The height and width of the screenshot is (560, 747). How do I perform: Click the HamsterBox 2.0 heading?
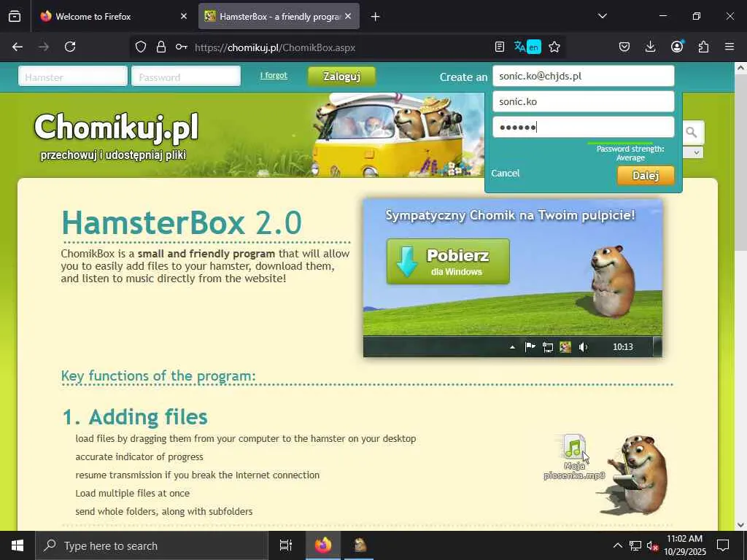[182, 223]
